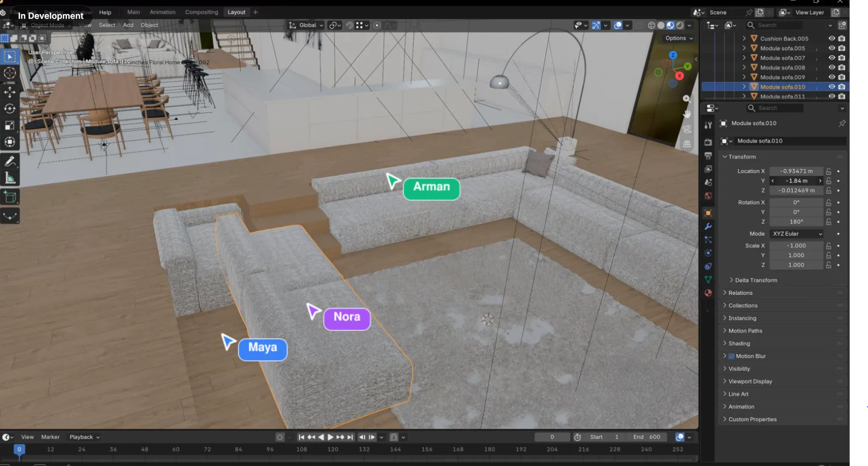
Task: Click the object name field Module sofa.010
Action: (x=791, y=141)
